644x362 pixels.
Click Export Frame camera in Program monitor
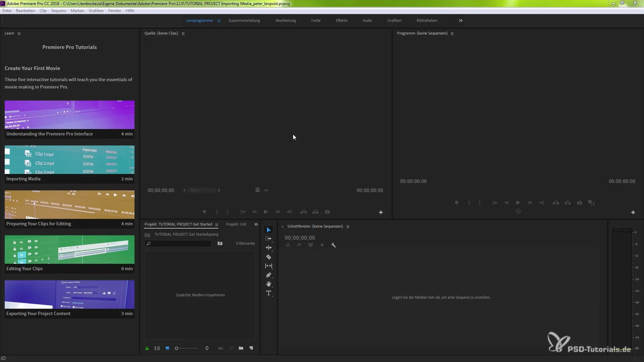pyautogui.click(x=580, y=203)
